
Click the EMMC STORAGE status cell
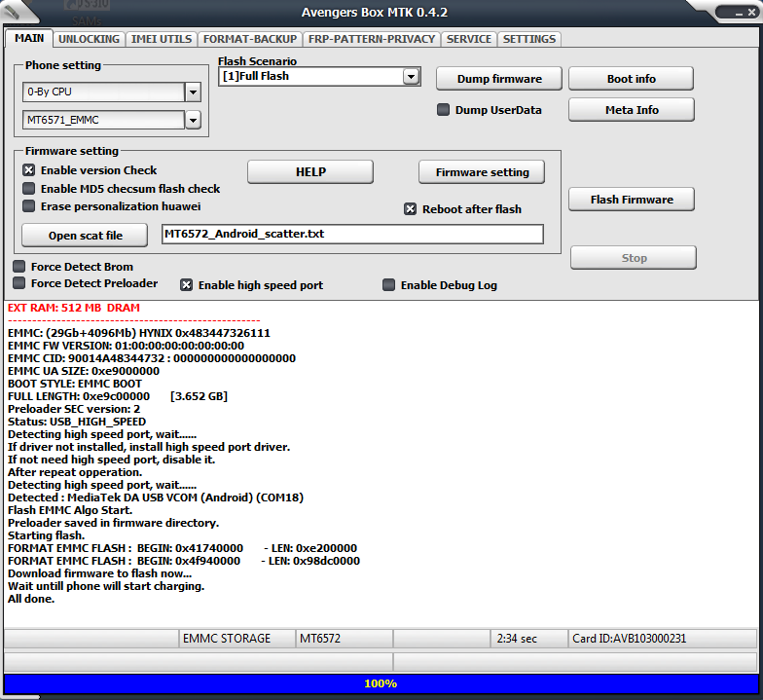(237, 639)
